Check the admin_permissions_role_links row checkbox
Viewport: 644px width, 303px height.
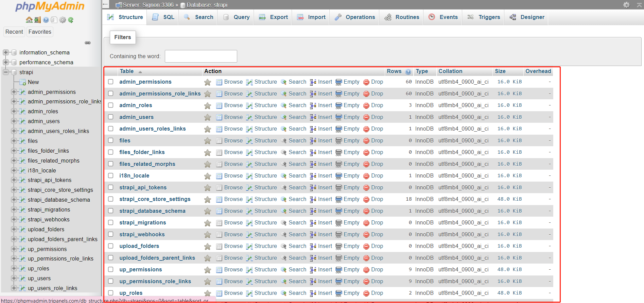click(x=111, y=94)
